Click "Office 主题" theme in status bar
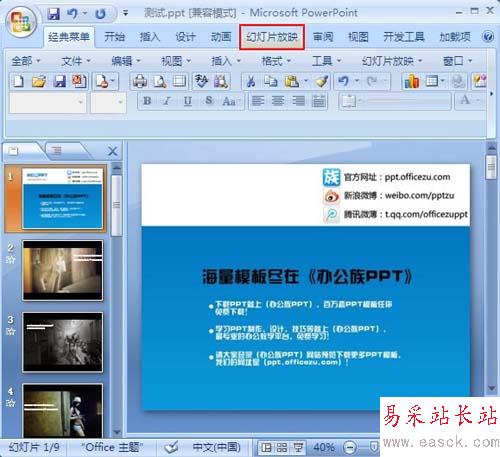This screenshot has height=457, width=500. click(x=112, y=447)
